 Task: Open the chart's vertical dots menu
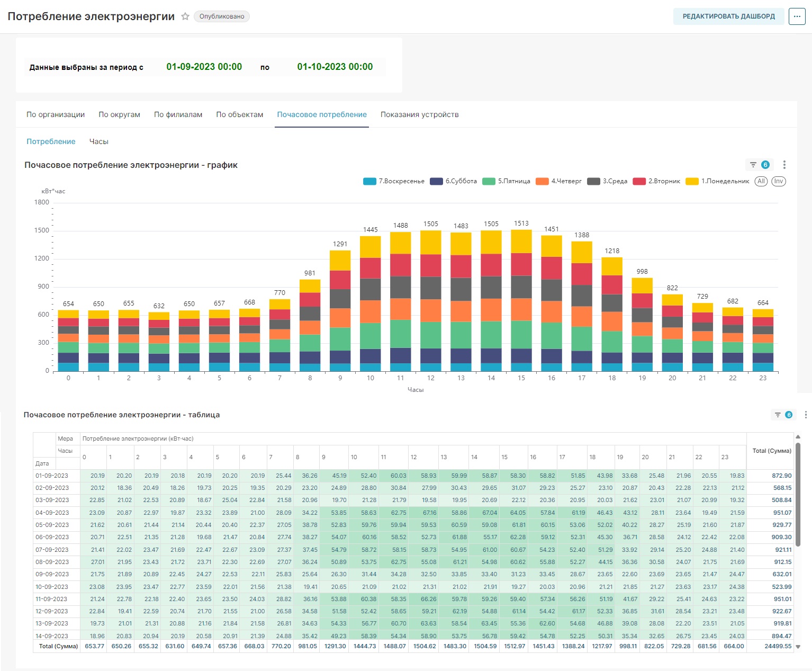(x=784, y=165)
